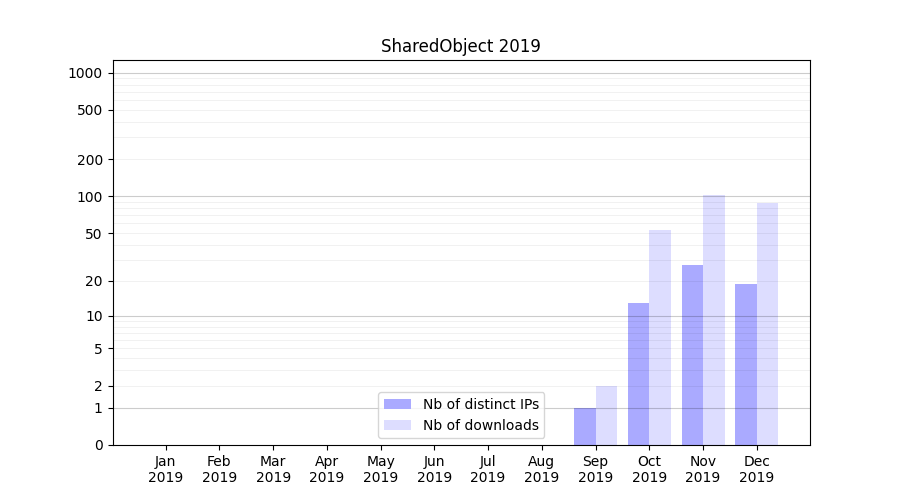Click the tallest downloads bar for Nov 2019

click(714, 320)
